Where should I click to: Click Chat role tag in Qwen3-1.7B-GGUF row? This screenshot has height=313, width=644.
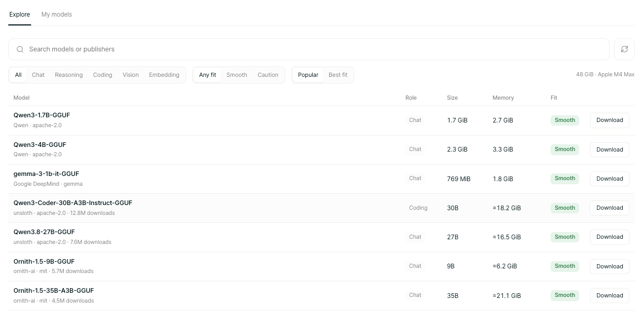pos(415,120)
